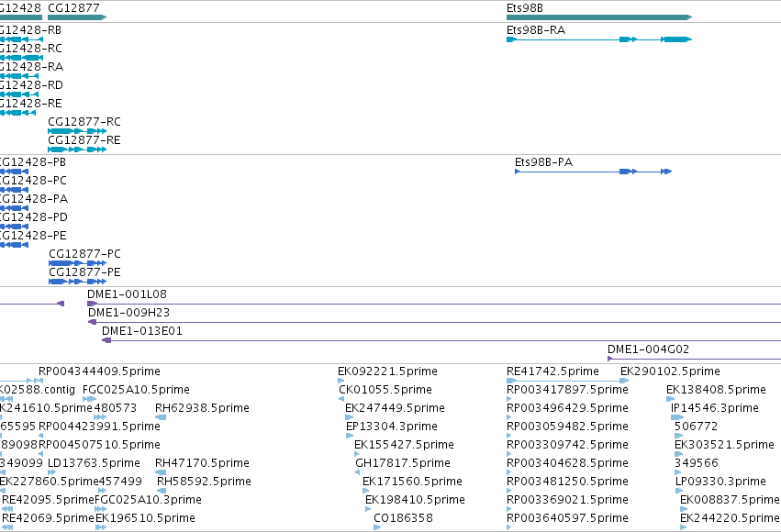The height and width of the screenshot is (532, 781).
Task: Select the Ets98B-PA protein glyph
Action: pyautogui.click(x=593, y=172)
